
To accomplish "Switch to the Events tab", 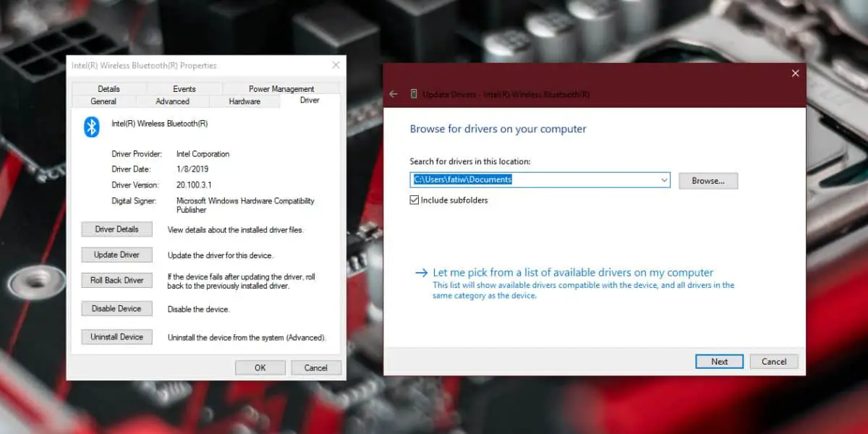I will (x=184, y=89).
